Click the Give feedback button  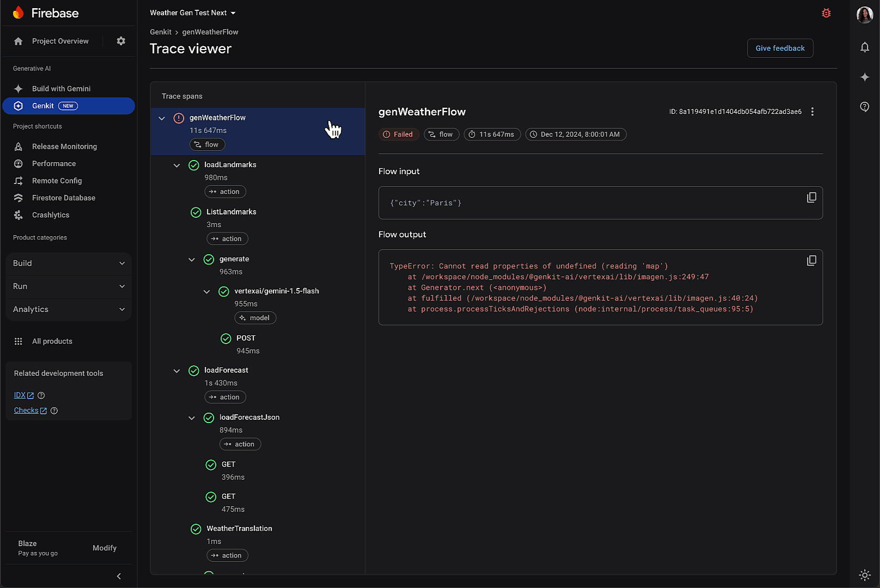click(780, 48)
